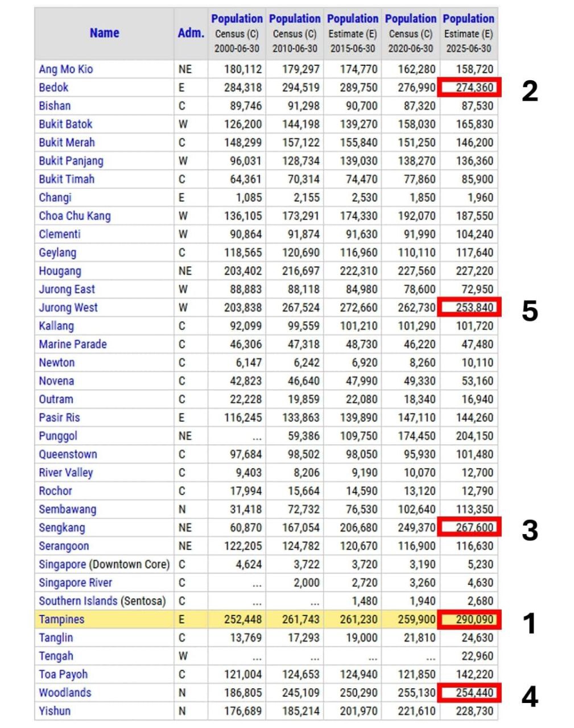Viewport: 574px width, 728px height.
Task: Open the Punggol link
Action: point(58,436)
